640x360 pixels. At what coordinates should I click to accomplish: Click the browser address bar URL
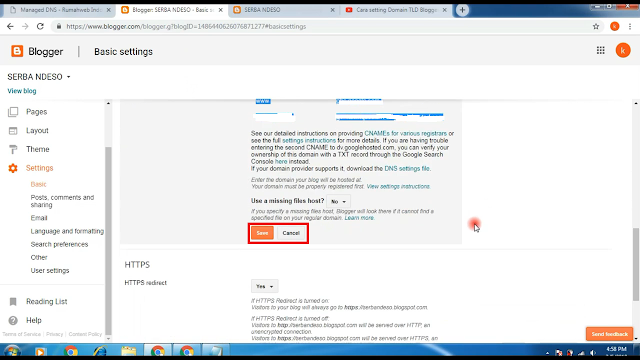tap(186, 27)
